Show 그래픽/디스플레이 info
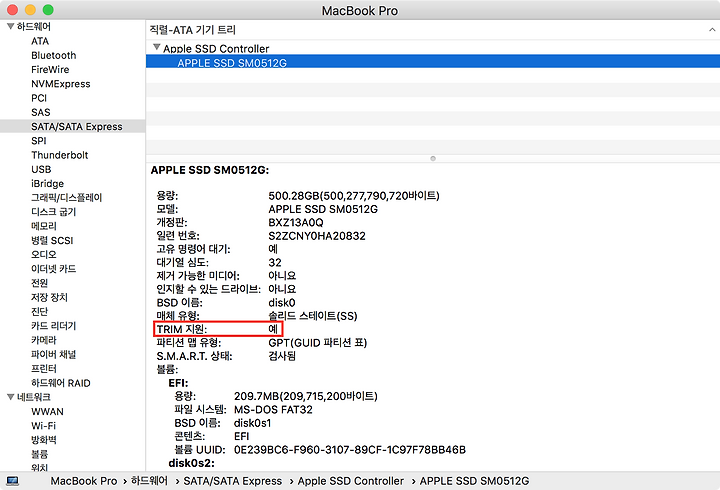This screenshot has width=720, height=490. 67,198
